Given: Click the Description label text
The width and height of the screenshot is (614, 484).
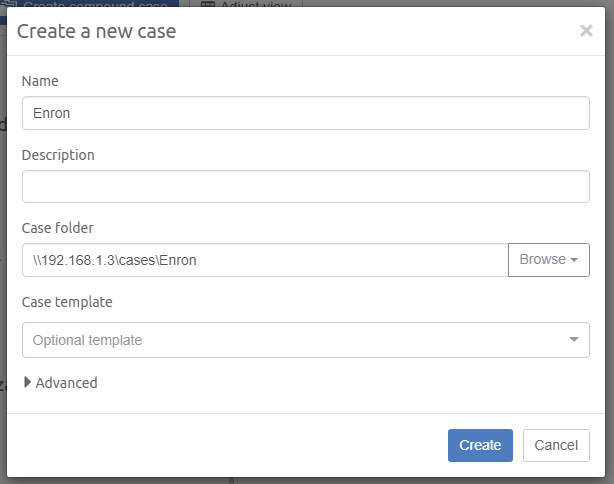Looking at the screenshot, I should pos(58,155).
